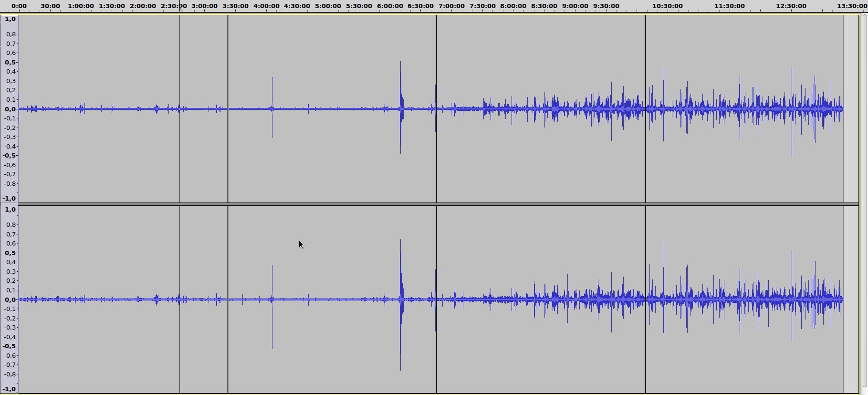Jump to 1:00:00 on the time ruler
Screen dimensions: 868x395
(81, 6)
